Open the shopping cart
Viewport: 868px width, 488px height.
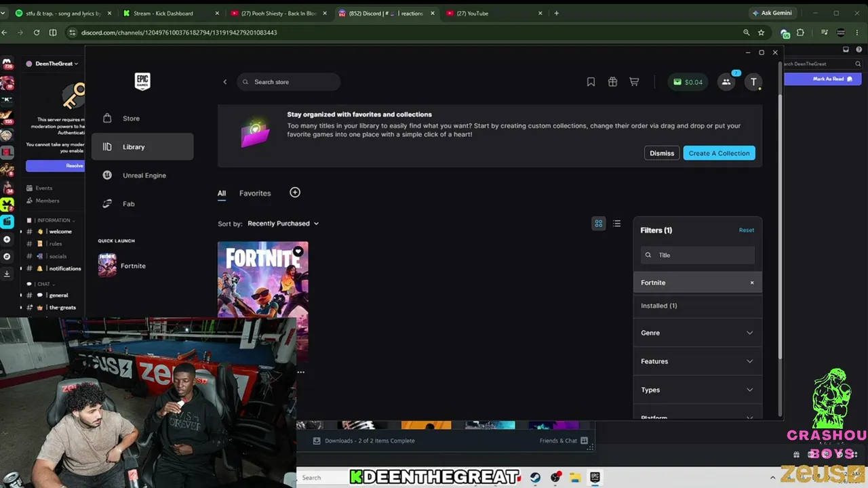(x=634, y=82)
